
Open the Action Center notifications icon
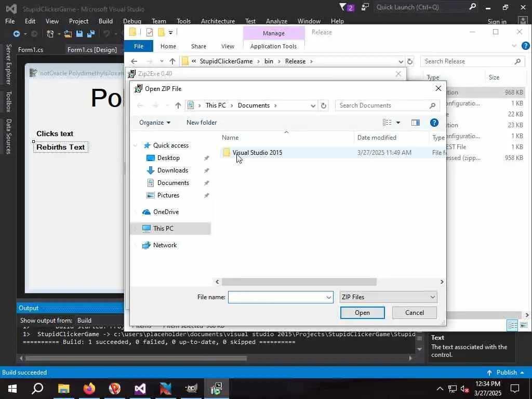(515, 389)
